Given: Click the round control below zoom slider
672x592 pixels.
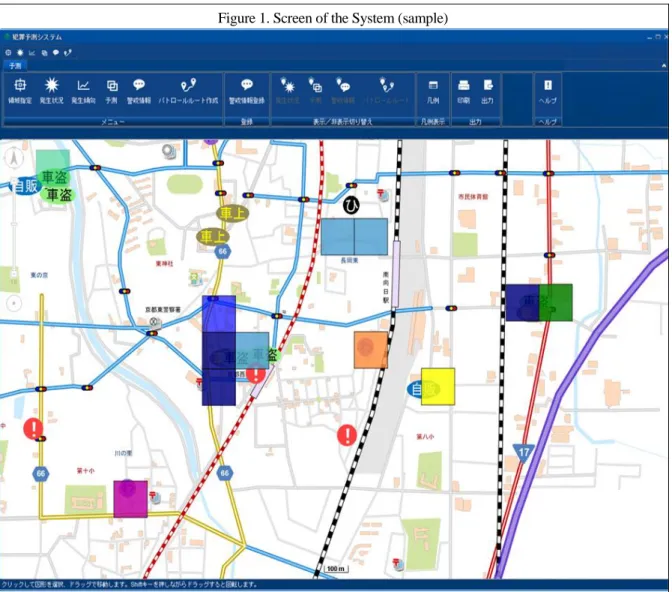Looking at the screenshot, I should click(14, 304).
